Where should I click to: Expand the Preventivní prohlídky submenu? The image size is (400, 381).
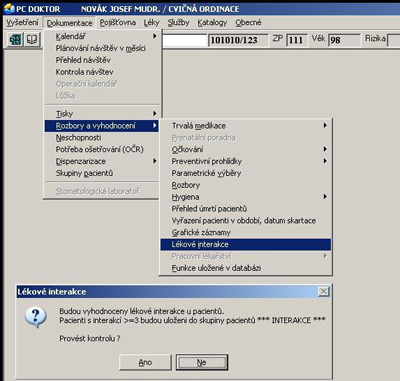(x=246, y=161)
